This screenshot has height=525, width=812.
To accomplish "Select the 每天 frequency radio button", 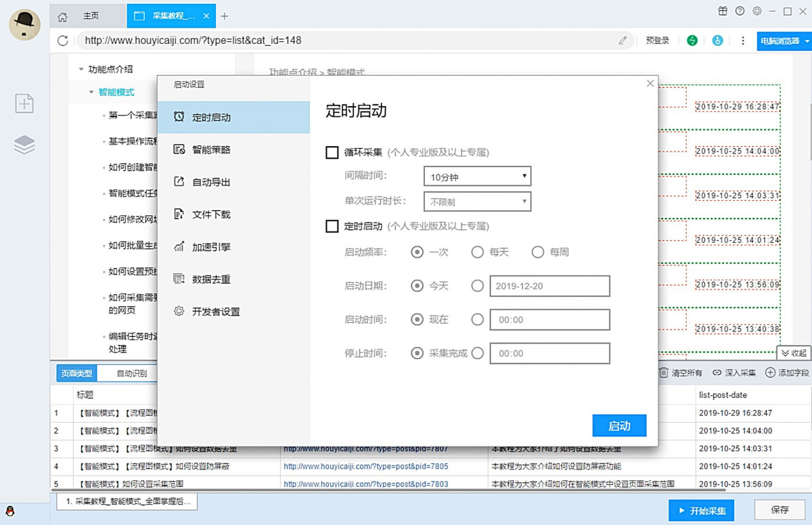I will (x=478, y=252).
